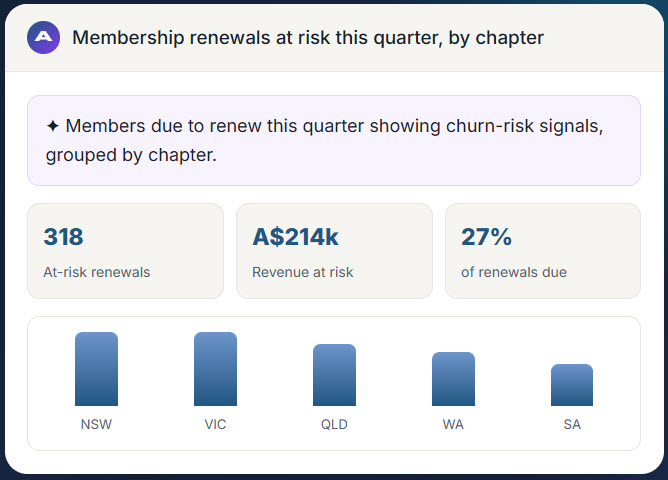
Task: Click the purple Atlassian-style logo icon
Action: [43, 37]
